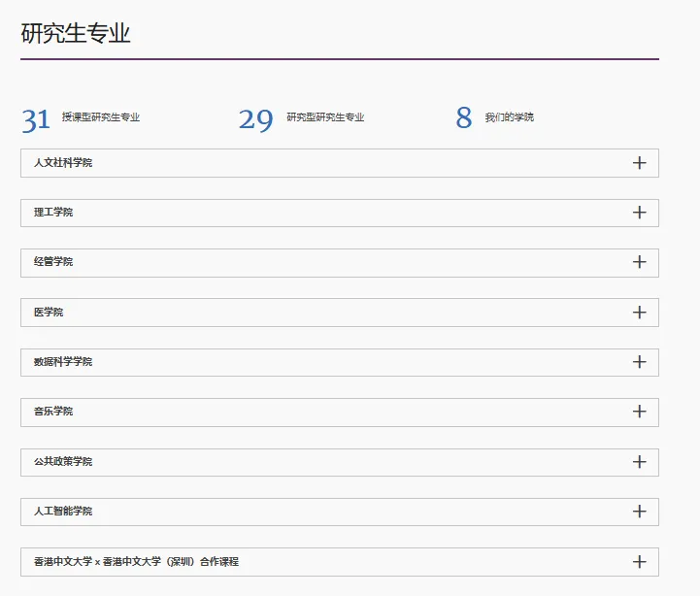This screenshot has width=700, height=596.
Task: Click the plus icon beside 理工学院
Action: [x=639, y=213]
